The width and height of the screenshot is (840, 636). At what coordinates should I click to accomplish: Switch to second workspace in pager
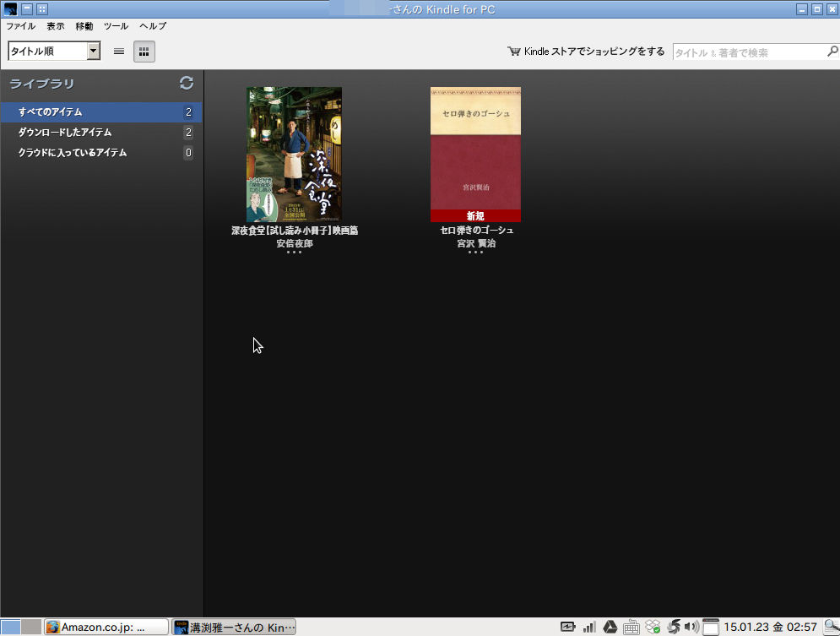tap(31, 627)
